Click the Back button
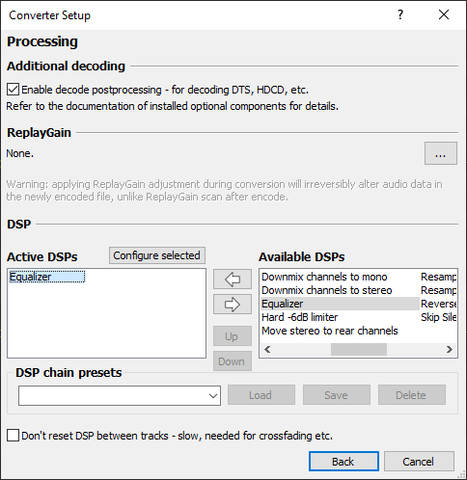This screenshot has height=480, width=467. click(x=344, y=461)
